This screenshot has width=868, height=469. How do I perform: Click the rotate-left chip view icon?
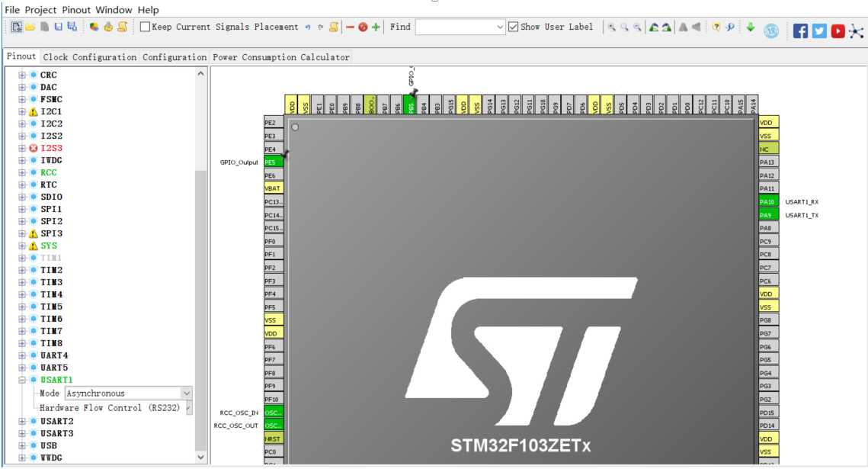pyautogui.click(x=654, y=27)
